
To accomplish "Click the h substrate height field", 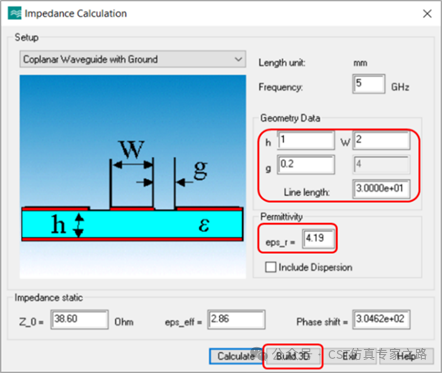I will [x=306, y=140].
